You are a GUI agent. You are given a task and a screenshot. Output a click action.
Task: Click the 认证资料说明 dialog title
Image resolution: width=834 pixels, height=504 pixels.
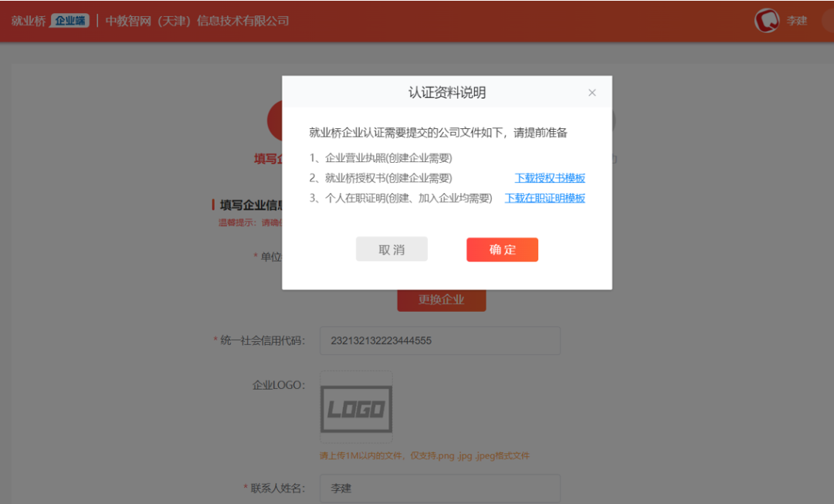click(446, 93)
